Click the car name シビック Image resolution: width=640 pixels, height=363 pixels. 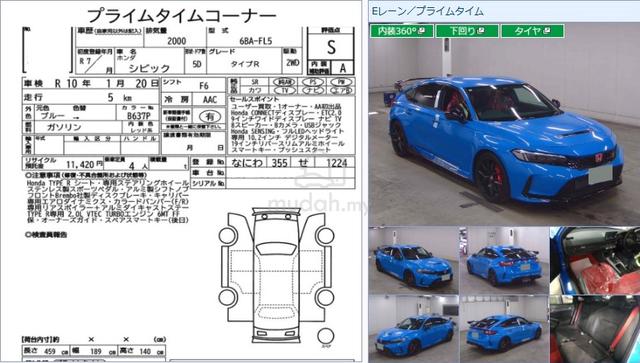[x=149, y=68]
